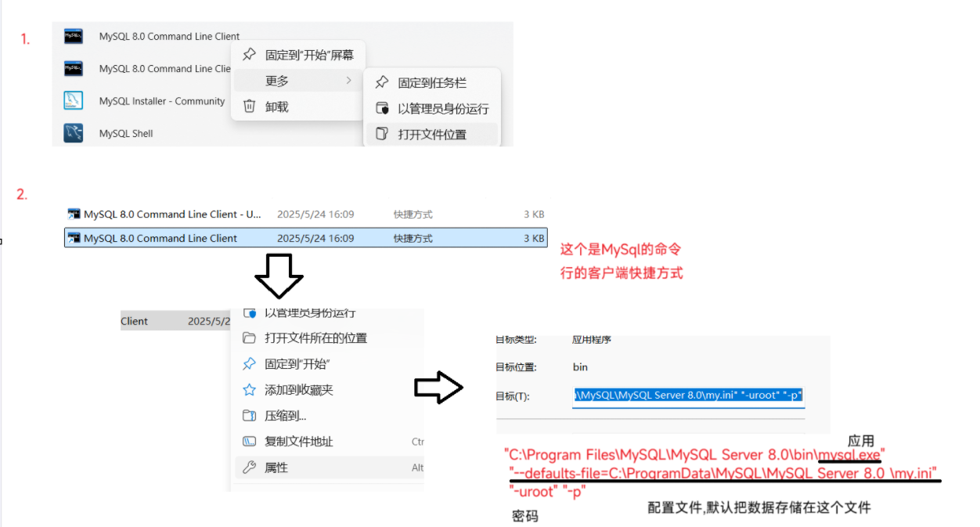Click the file icon beside 打开文件位置

(382, 134)
